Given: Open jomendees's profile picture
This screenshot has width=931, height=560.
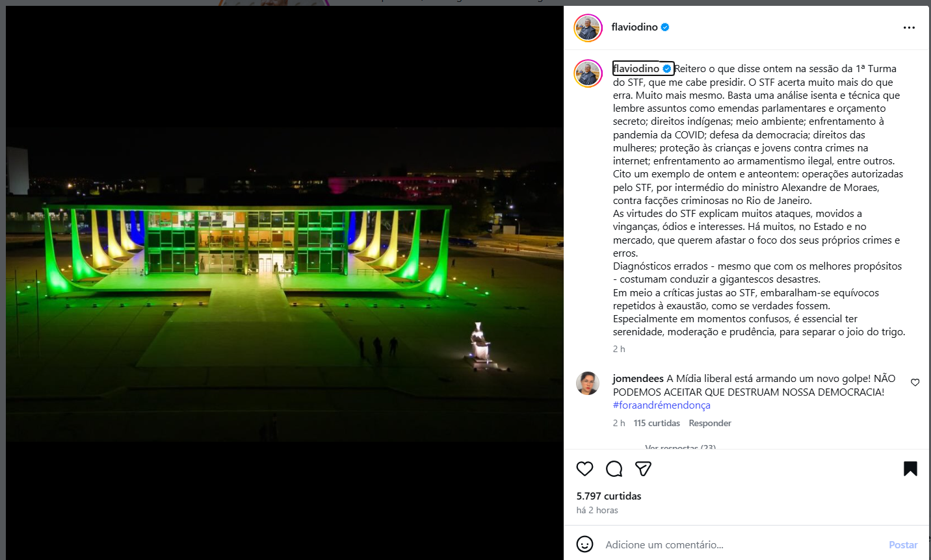Looking at the screenshot, I should [587, 383].
